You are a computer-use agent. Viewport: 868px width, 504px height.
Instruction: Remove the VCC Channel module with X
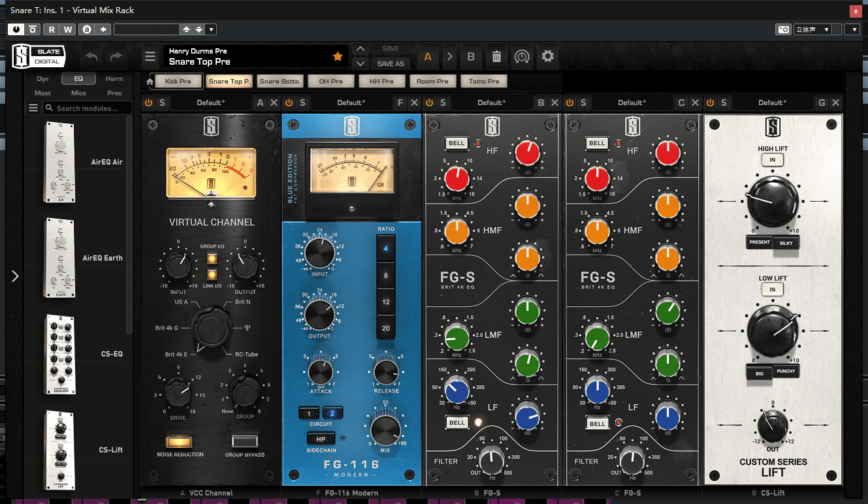(x=274, y=103)
